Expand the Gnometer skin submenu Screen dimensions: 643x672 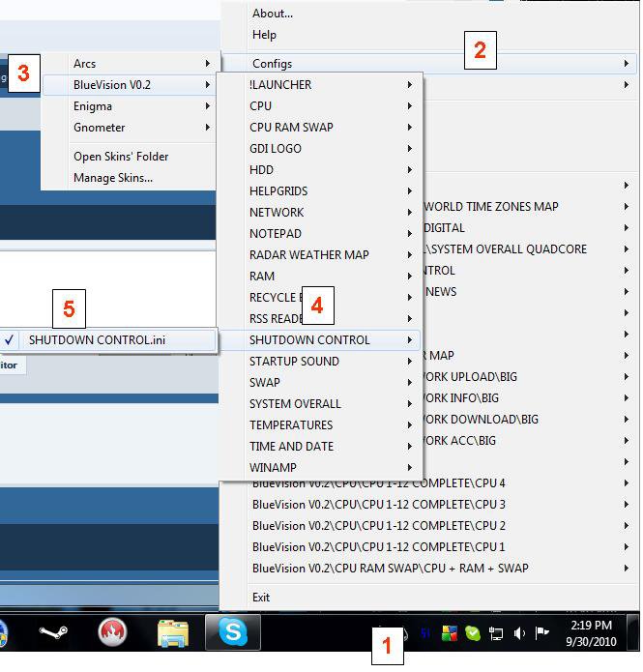coord(130,128)
